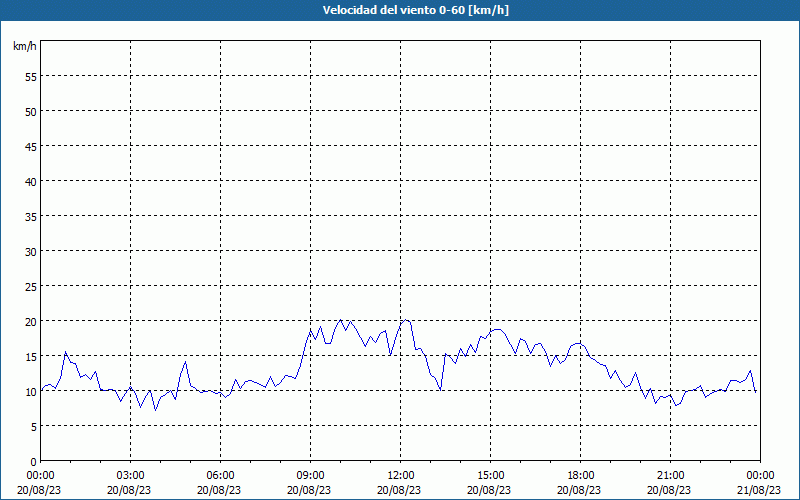The width and height of the screenshot is (800, 500).
Task: Click the 55 value on the y-axis
Action: click(31, 77)
